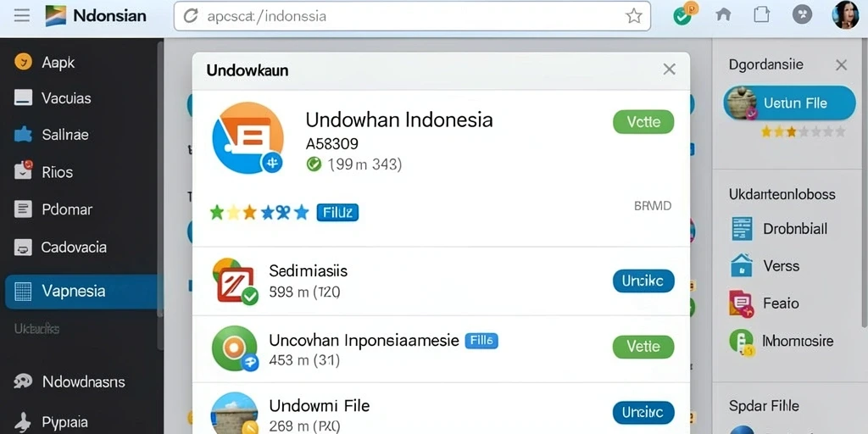Open Verss in right panel

coord(781,265)
